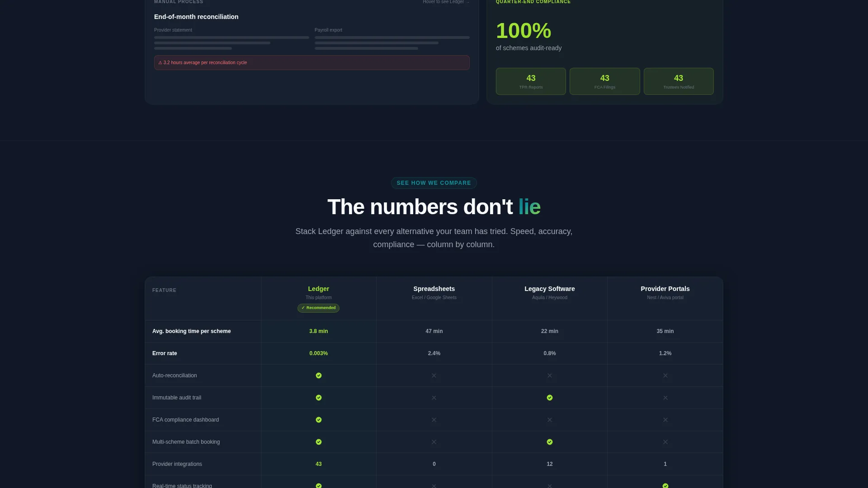868x488 pixels.
Task: Click the Avg. booking time per scheme row label
Action: click(x=192, y=331)
